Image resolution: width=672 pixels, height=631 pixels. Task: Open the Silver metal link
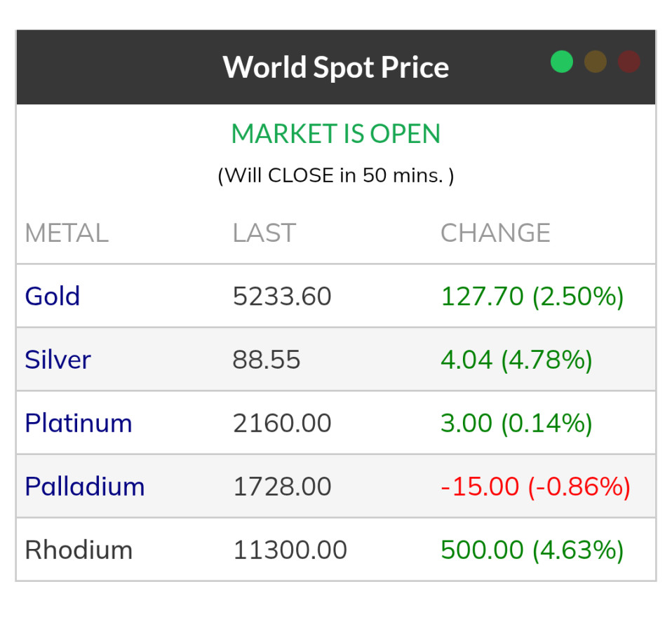(58, 360)
